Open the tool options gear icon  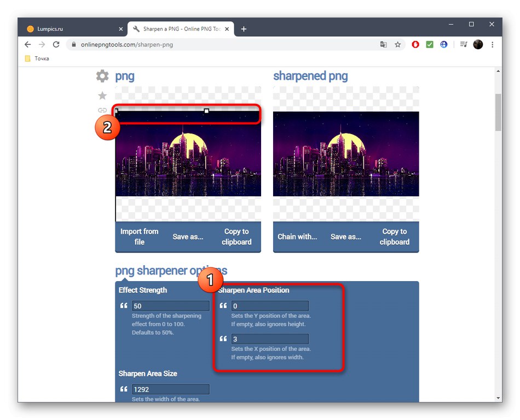pyautogui.click(x=102, y=76)
